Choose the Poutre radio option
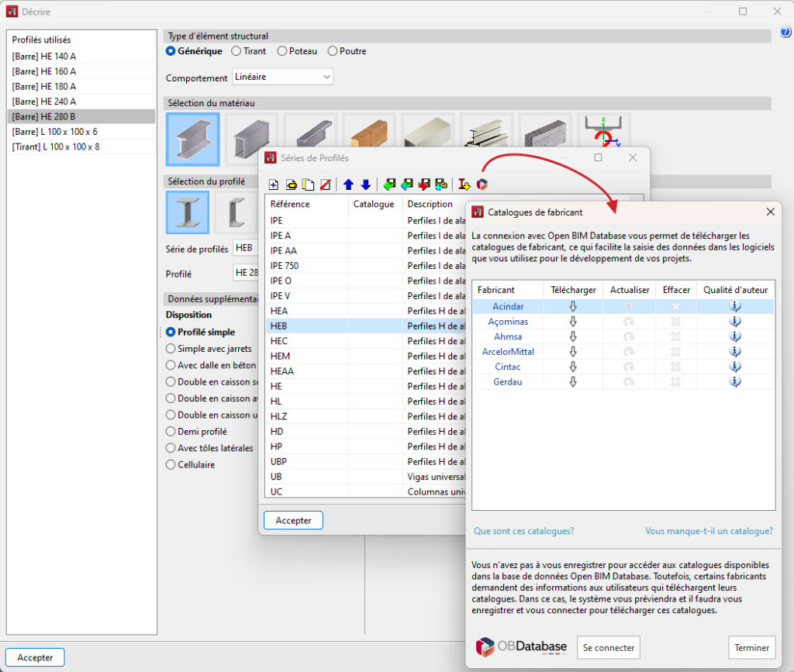 click(x=333, y=51)
